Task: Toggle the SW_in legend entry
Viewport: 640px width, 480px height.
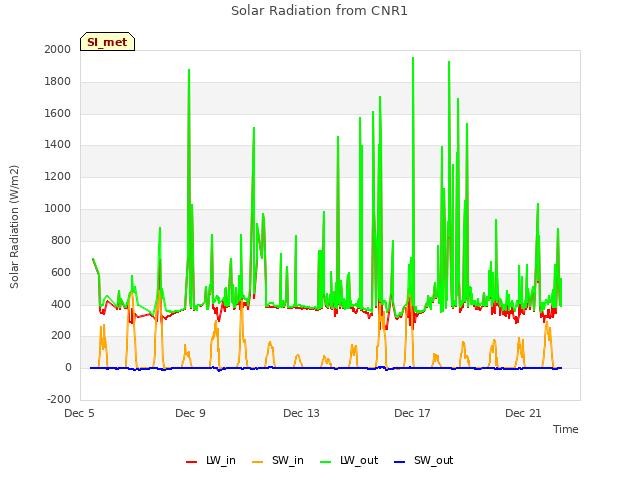Action: point(278,461)
